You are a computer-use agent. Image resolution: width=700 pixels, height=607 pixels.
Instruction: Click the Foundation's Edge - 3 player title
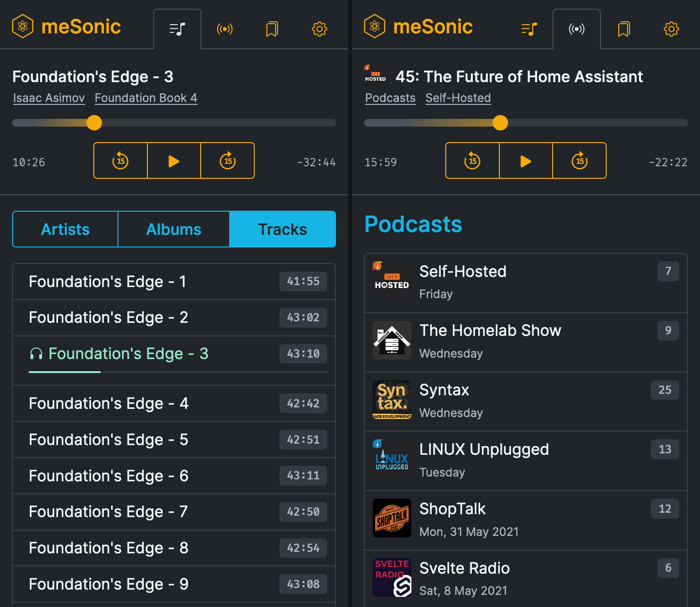click(x=93, y=77)
